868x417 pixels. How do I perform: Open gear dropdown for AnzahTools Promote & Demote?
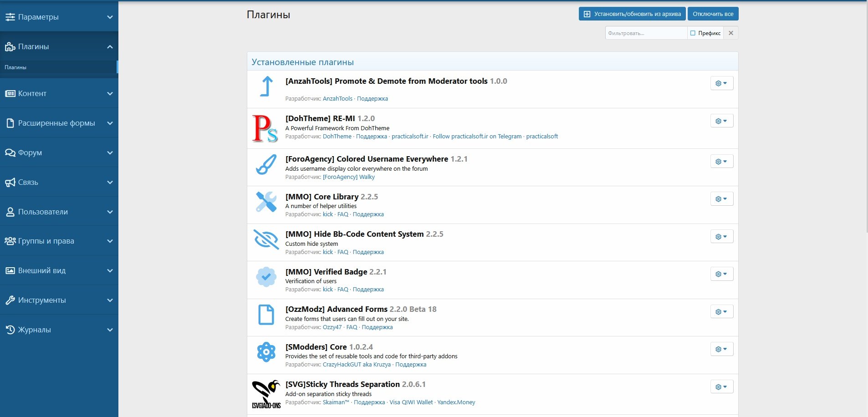(x=721, y=83)
